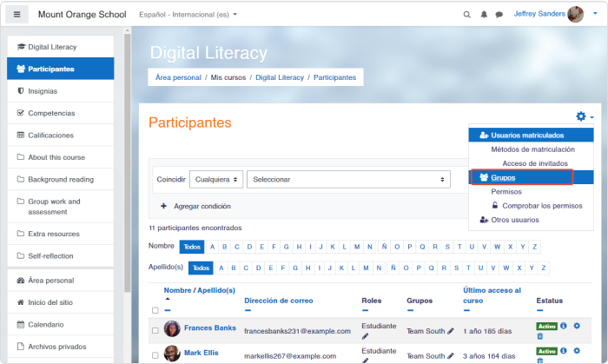Collapse the Grupos column minus icon
This screenshot has height=364, width=608.
tap(410, 310)
